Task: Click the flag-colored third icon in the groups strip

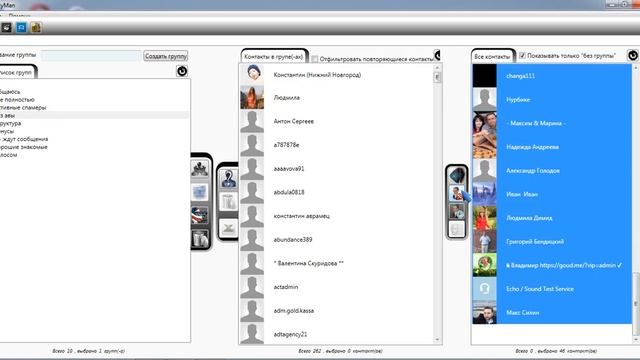Action: tap(200, 215)
